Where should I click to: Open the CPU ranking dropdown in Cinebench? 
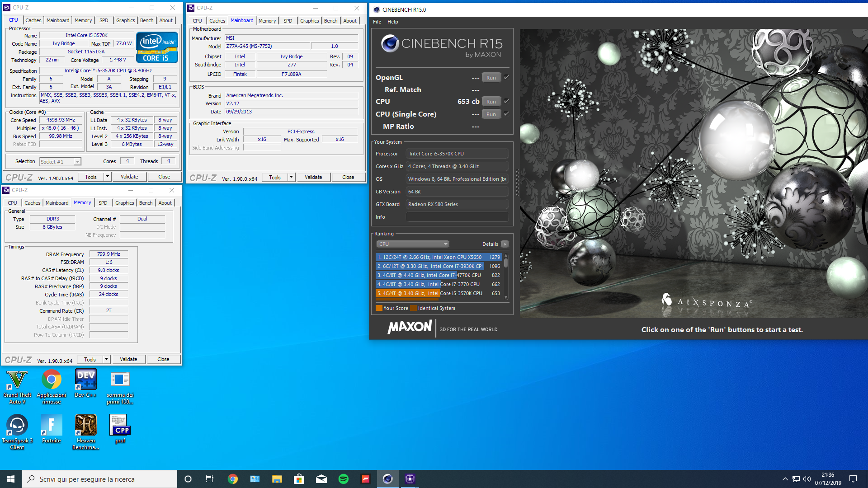click(413, 244)
